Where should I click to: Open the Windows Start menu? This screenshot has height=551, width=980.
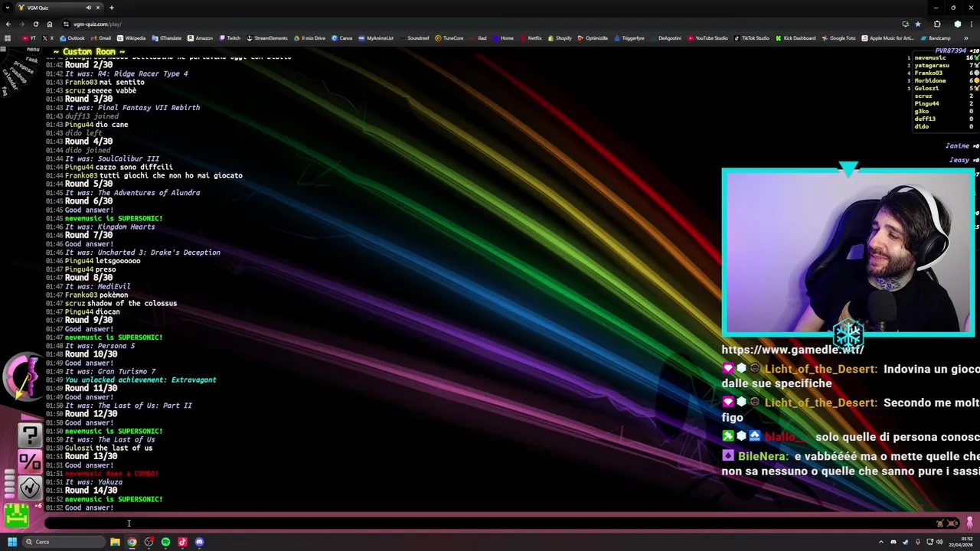coord(11,542)
